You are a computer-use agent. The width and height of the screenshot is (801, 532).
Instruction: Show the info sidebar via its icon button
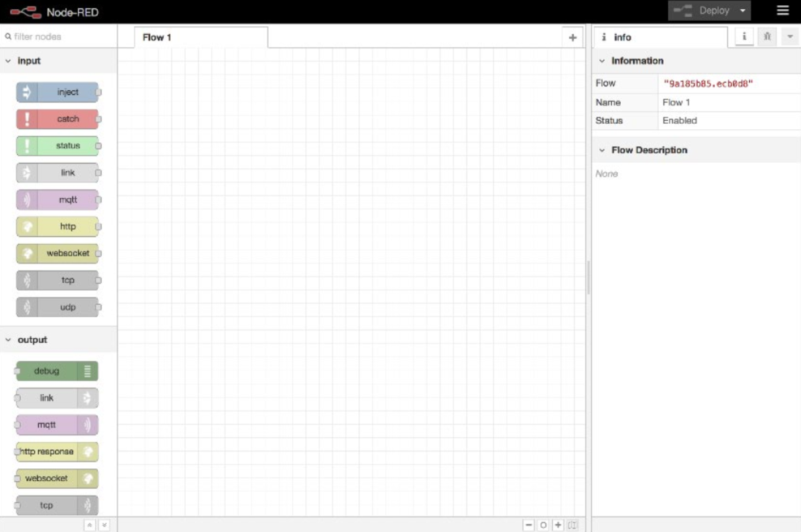click(744, 36)
